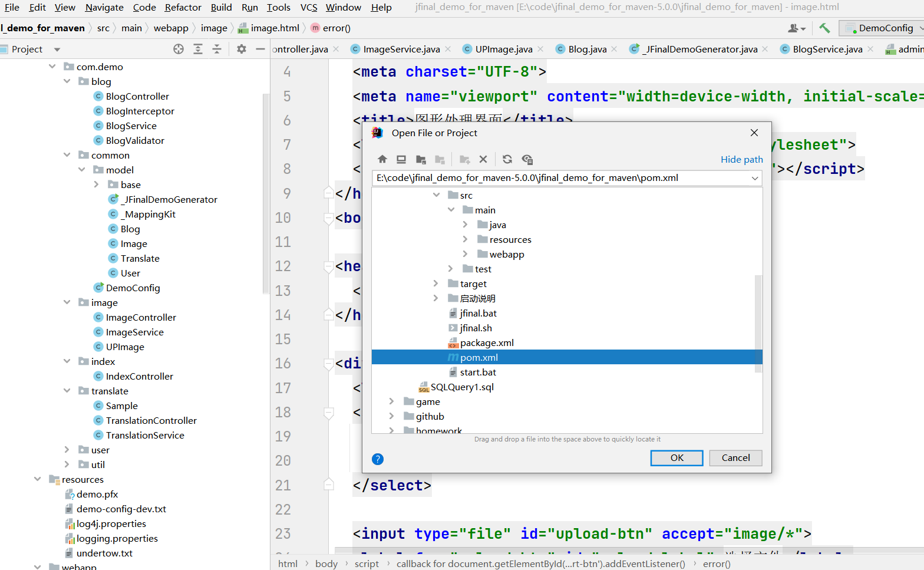This screenshot has height=570, width=924.
Task: Click the body breadcrumb at editor bottom
Action: pyautogui.click(x=326, y=564)
